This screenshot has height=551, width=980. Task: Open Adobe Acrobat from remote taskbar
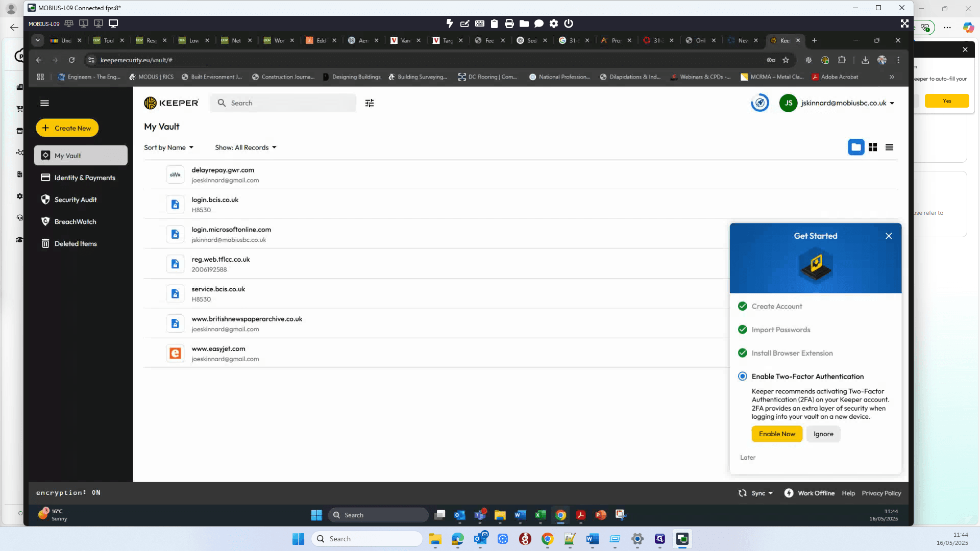(x=580, y=515)
